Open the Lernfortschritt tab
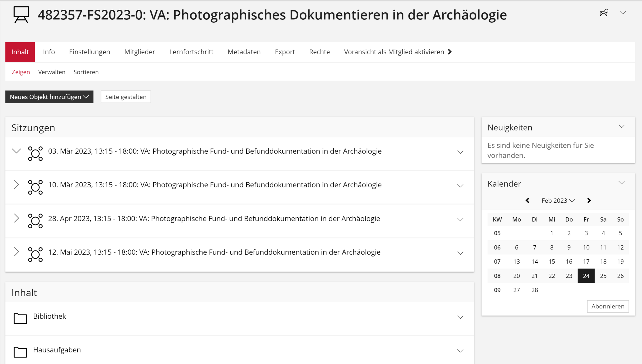Screen dimensions: 642x364 pos(191,52)
